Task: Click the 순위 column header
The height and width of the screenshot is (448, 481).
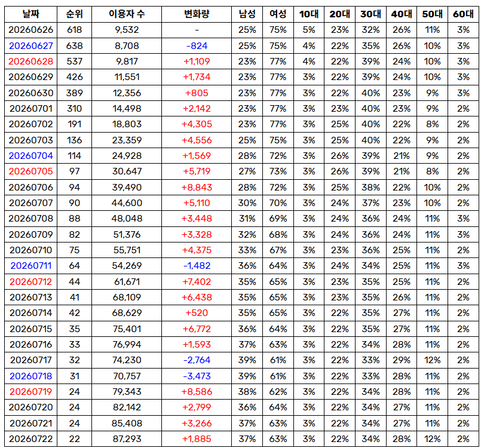Action: [74, 14]
